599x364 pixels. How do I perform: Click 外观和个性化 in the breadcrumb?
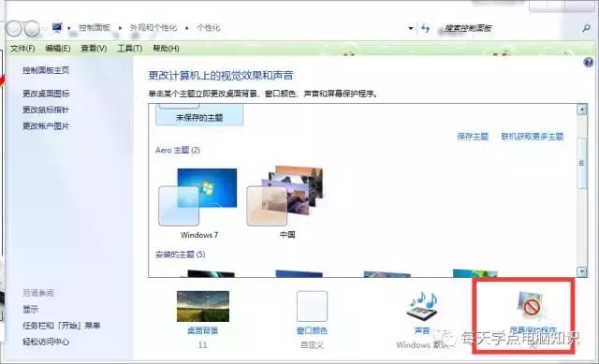(153, 28)
